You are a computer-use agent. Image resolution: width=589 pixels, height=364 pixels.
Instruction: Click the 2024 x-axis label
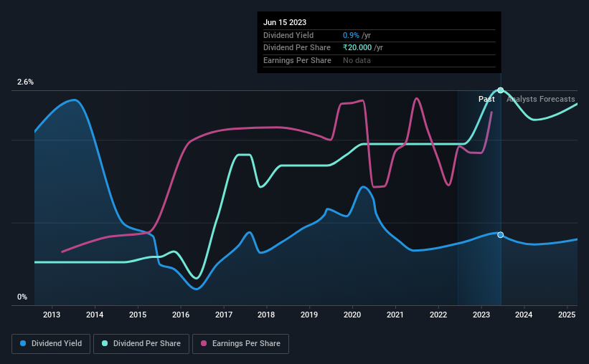pyautogui.click(x=524, y=315)
